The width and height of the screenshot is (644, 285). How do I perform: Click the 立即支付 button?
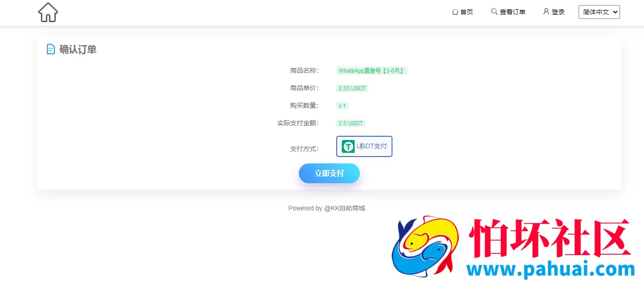(329, 173)
